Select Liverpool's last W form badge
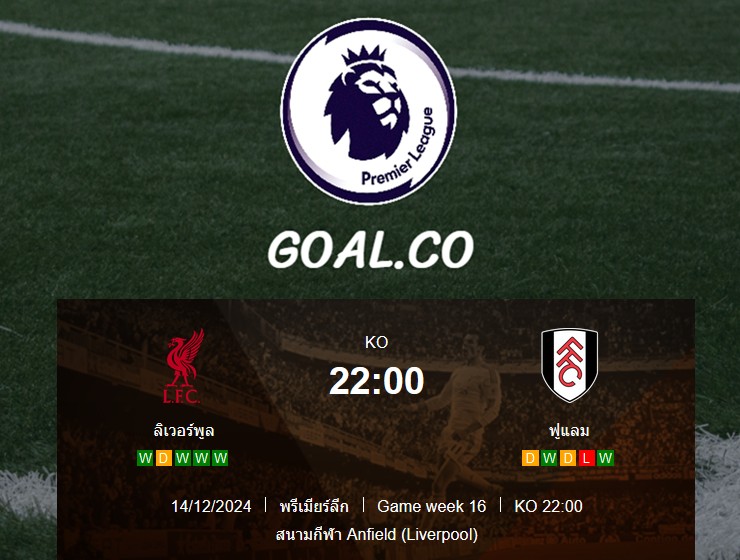The height and width of the screenshot is (560, 740). pyautogui.click(x=220, y=458)
